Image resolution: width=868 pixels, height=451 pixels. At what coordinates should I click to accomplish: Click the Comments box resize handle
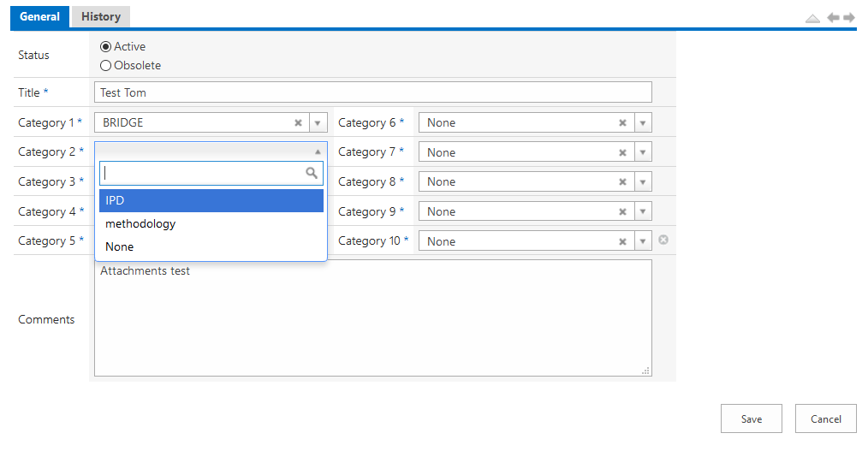pos(645,371)
